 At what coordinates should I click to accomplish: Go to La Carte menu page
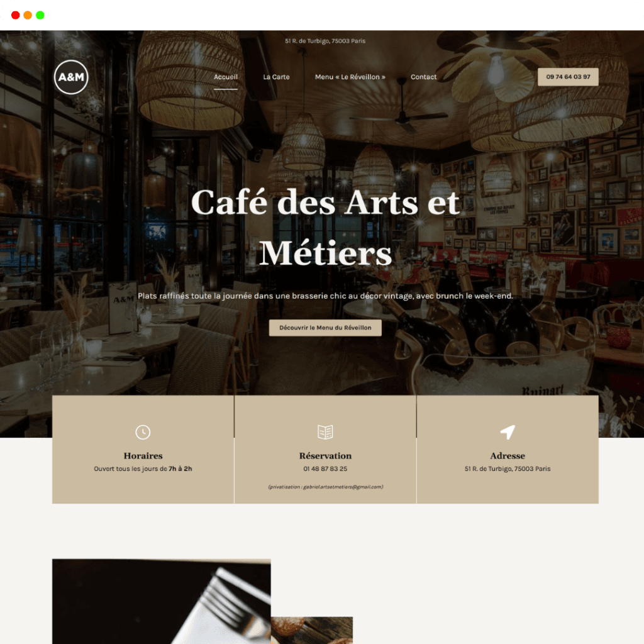coord(277,77)
